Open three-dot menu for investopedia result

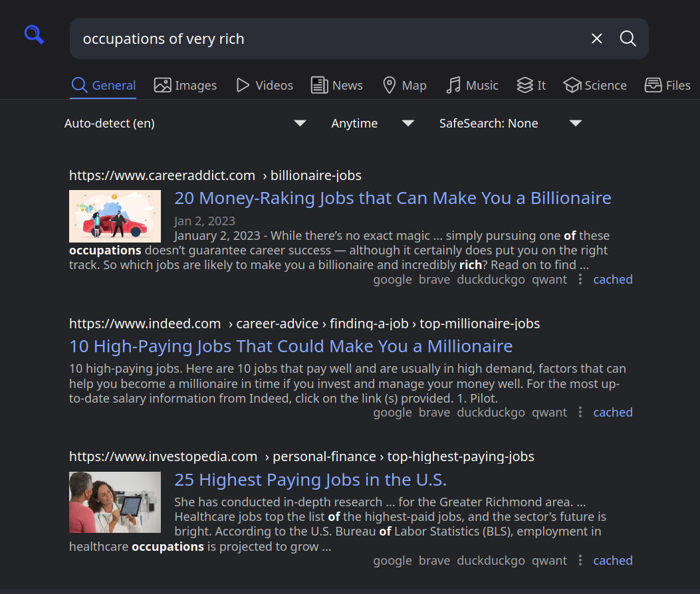pyautogui.click(x=580, y=561)
